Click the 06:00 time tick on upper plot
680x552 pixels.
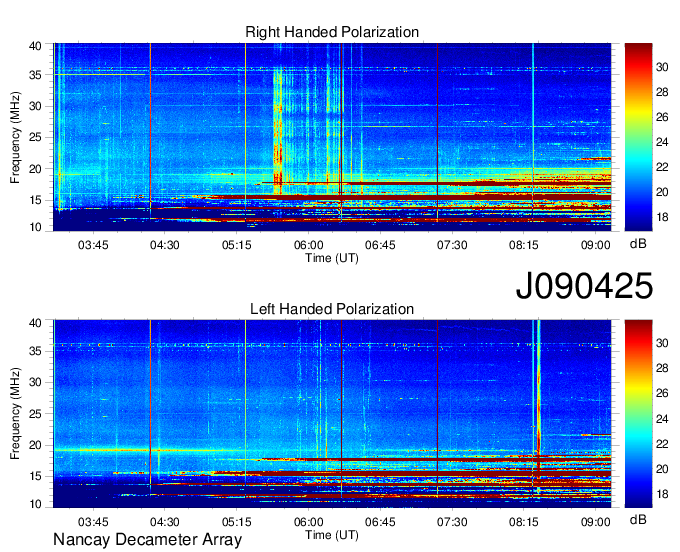308,245
